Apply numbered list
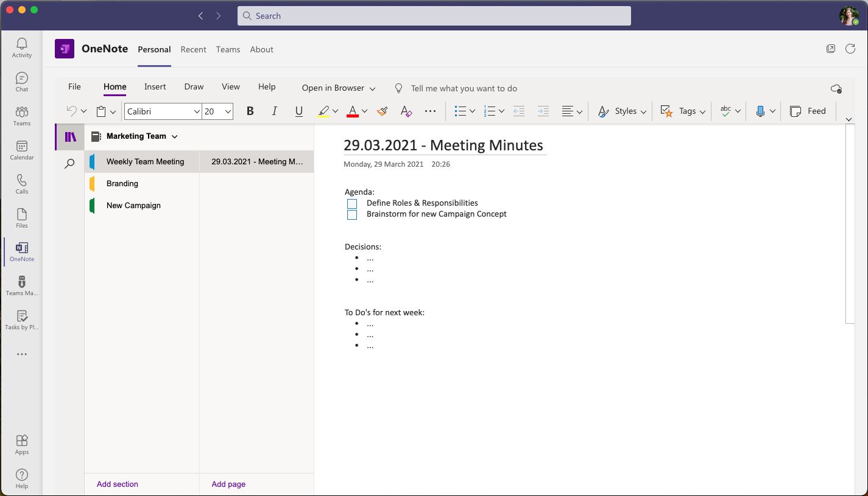The height and width of the screenshot is (496, 868). click(x=490, y=111)
